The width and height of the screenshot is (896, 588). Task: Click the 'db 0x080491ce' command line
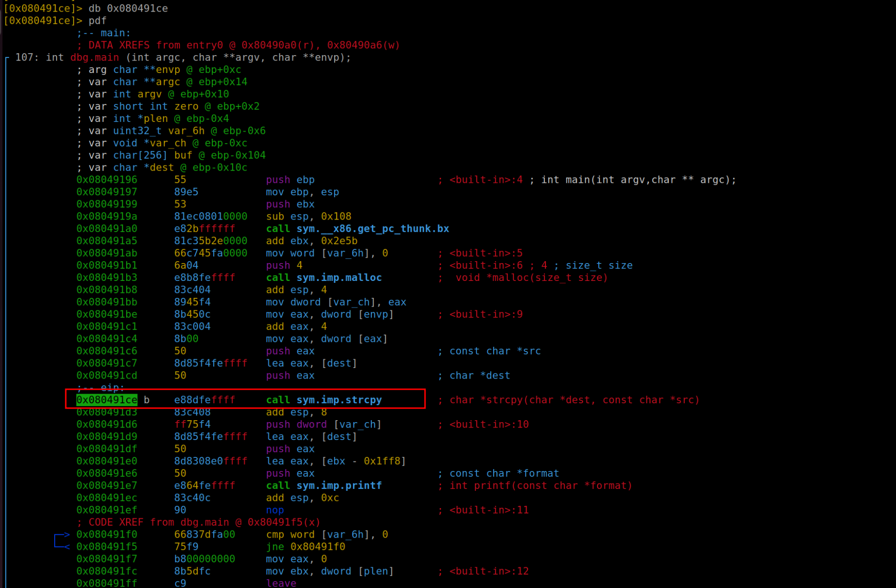click(128, 8)
